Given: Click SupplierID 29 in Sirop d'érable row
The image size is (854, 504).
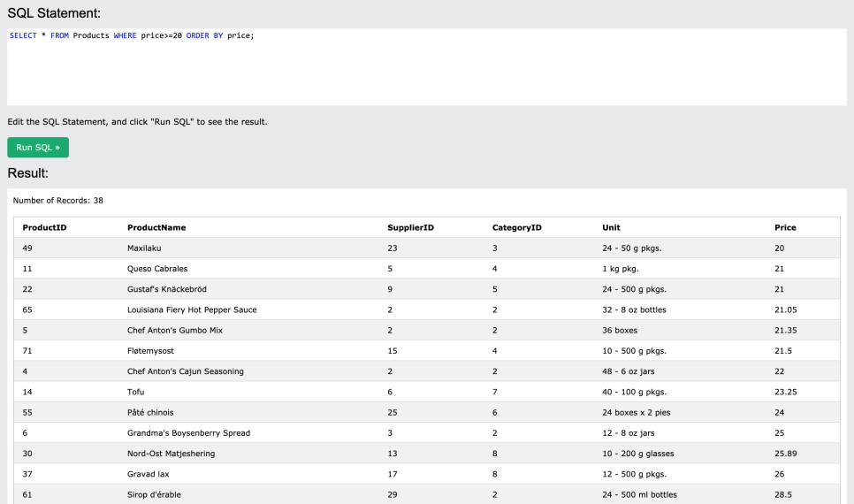Looking at the screenshot, I should pyautogui.click(x=393, y=495).
